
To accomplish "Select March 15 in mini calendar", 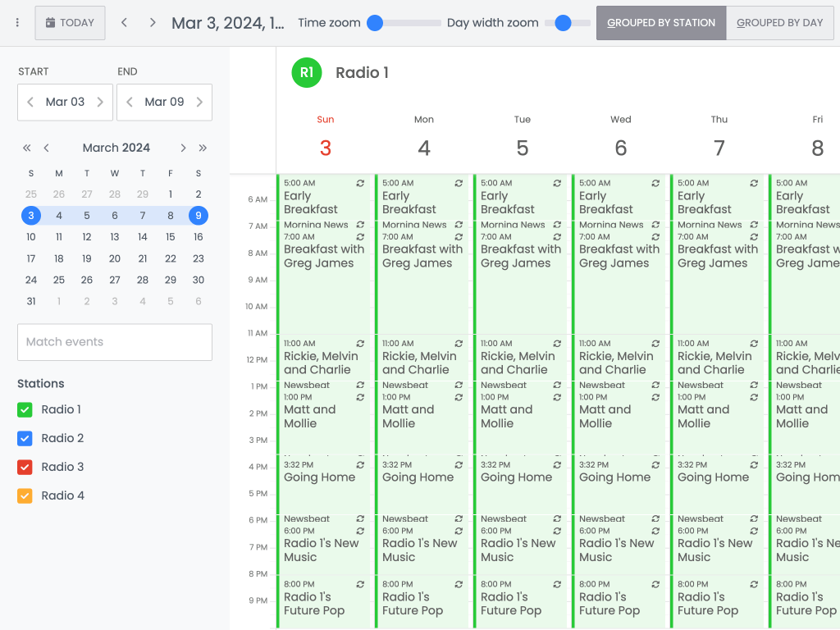I will (x=171, y=237).
